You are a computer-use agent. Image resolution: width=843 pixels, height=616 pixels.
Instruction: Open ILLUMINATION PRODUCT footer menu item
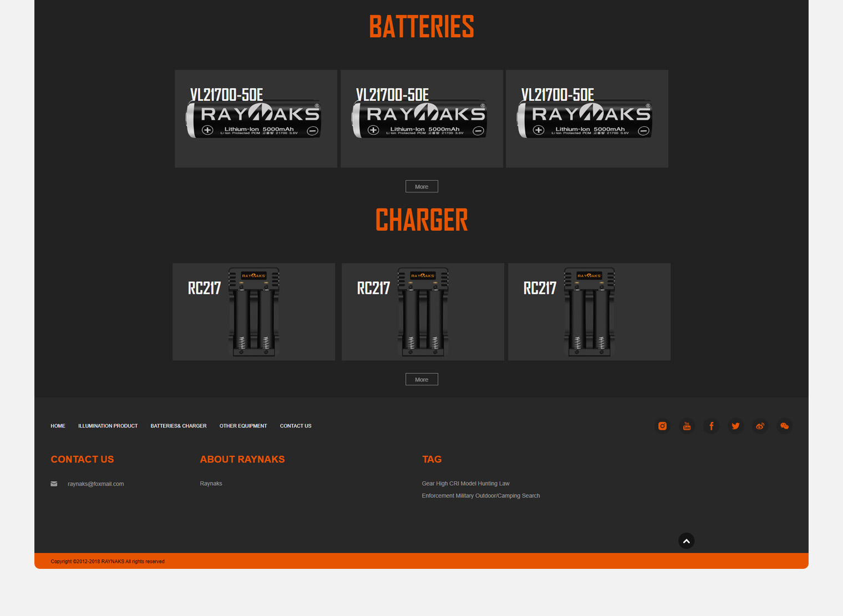click(x=108, y=426)
